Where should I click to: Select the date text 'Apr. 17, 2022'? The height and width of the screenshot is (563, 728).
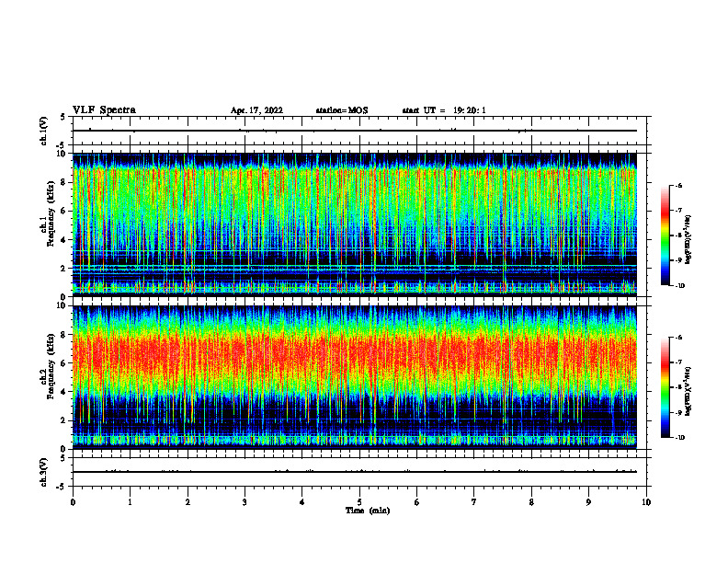(x=256, y=110)
